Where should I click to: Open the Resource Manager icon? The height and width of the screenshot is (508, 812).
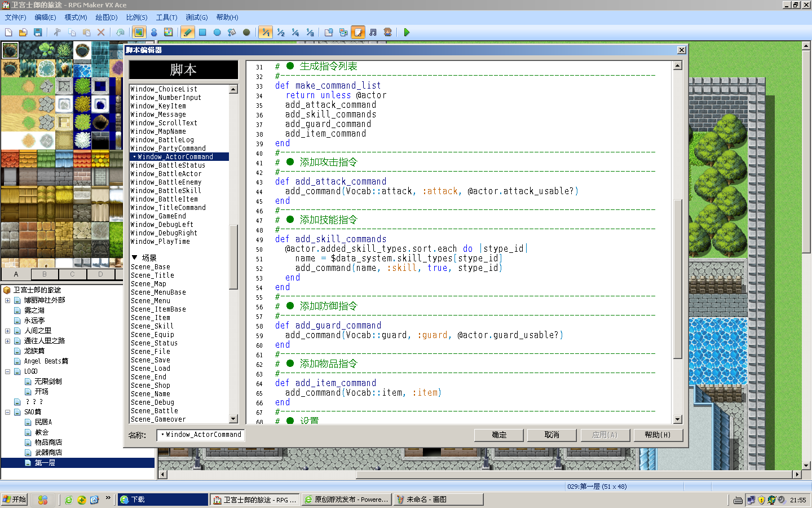pyautogui.click(x=343, y=33)
